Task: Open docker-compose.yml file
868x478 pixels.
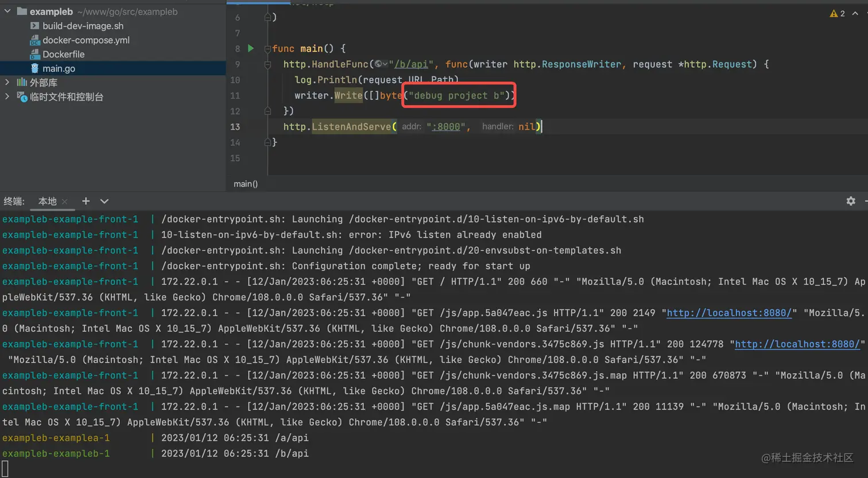Action: [x=86, y=40]
